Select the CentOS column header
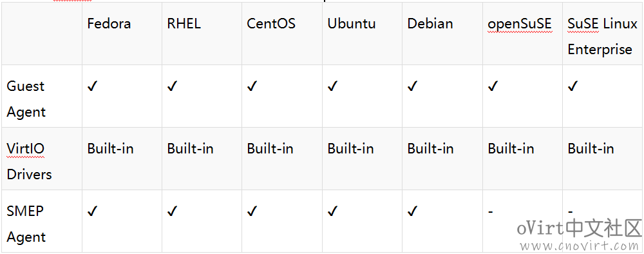Viewport: 644px width, 254px height. coord(271,23)
